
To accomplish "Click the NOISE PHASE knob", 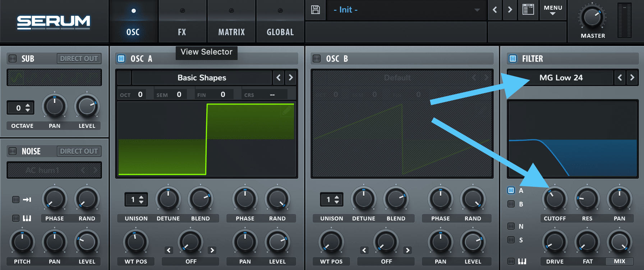I will (55, 199).
